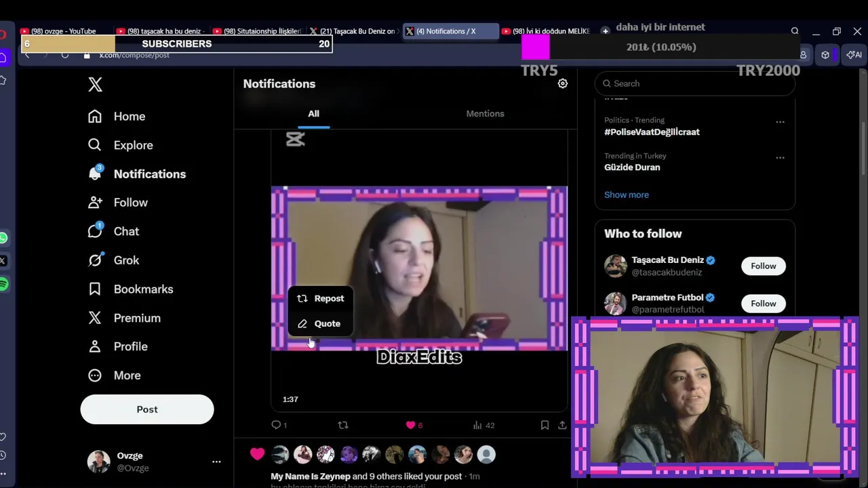Click Show more under trends
868x488 pixels.
tap(627, 195)
